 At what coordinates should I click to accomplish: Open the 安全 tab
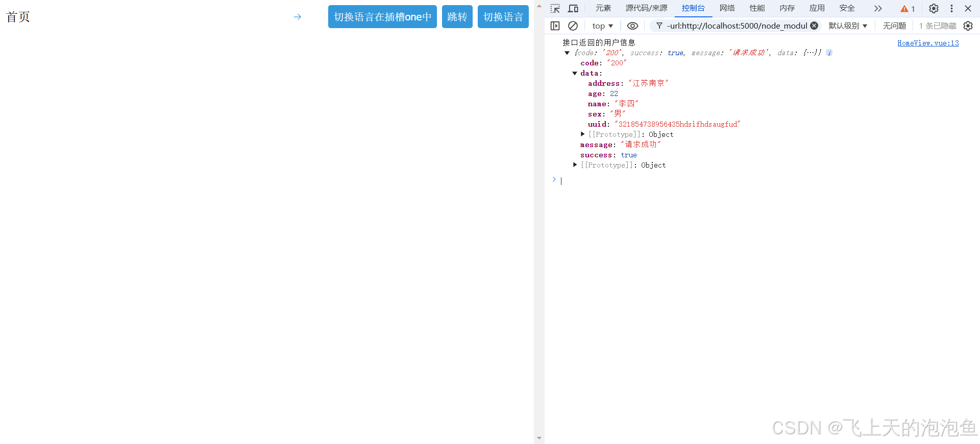coord(847,8)
